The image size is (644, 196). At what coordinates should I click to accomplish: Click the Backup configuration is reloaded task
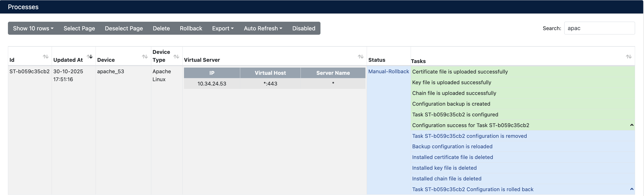(x=452, y=146)
